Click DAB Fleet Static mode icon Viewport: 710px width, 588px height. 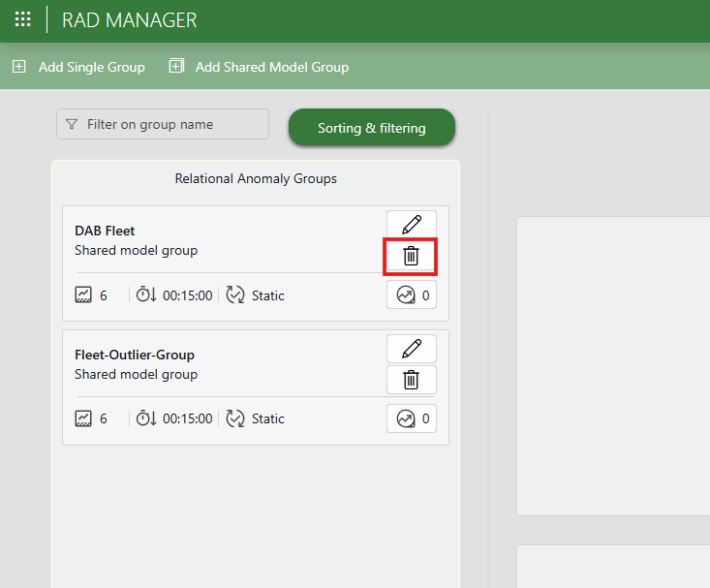tap(235, 294)
